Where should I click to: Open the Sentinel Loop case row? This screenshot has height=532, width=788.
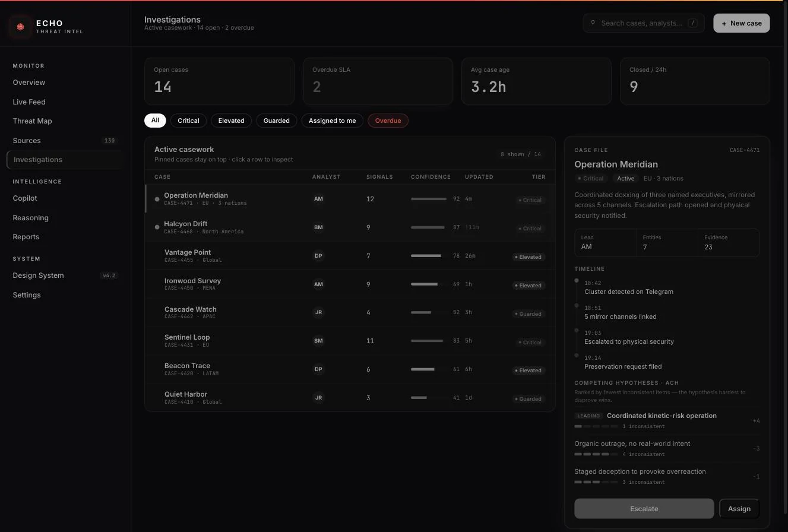tap(350, 341)
